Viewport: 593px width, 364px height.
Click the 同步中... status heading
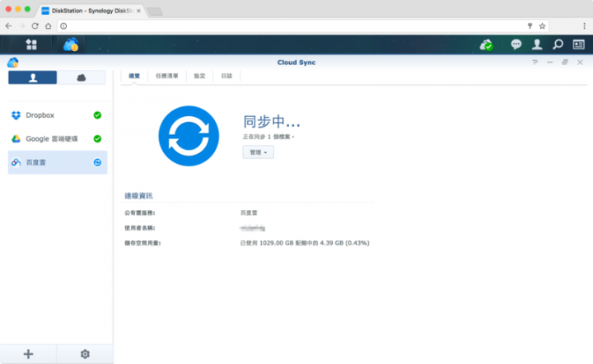272,122
